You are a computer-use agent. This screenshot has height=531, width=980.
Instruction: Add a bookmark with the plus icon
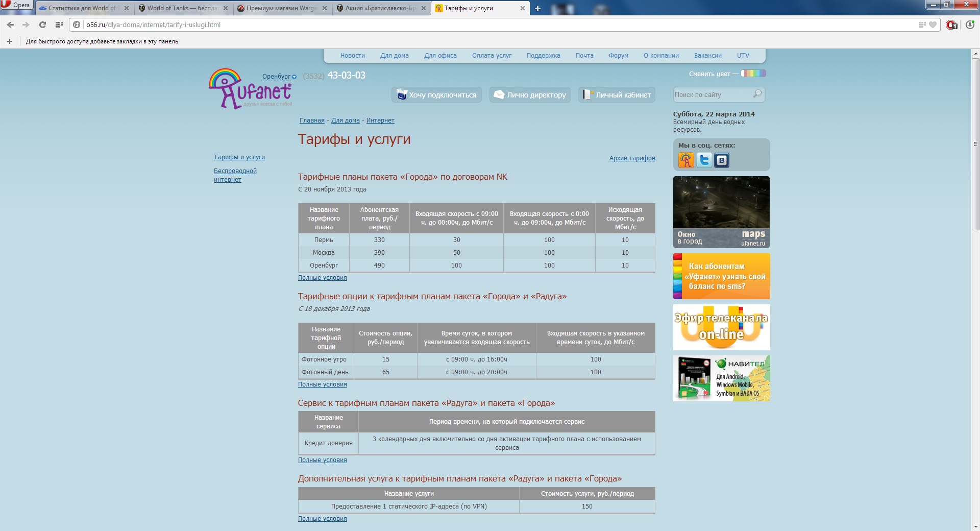point(10,41)
